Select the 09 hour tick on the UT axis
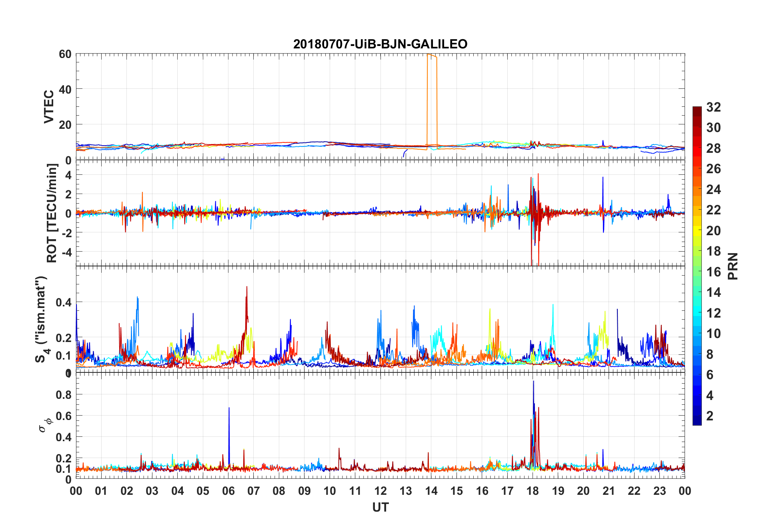Screen dimensions: 761x532 304,491
